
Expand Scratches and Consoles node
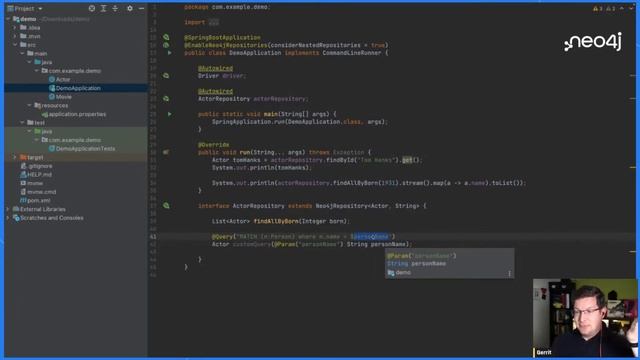coord(8,218)
